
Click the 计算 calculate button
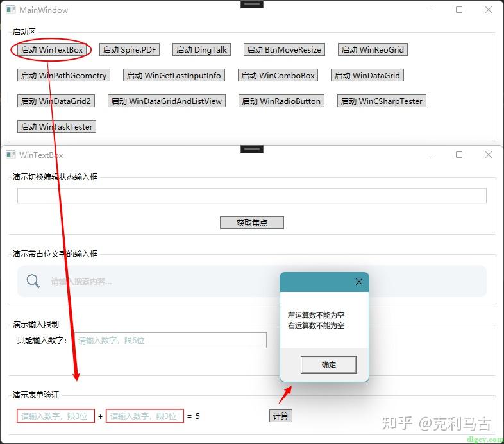281,416
